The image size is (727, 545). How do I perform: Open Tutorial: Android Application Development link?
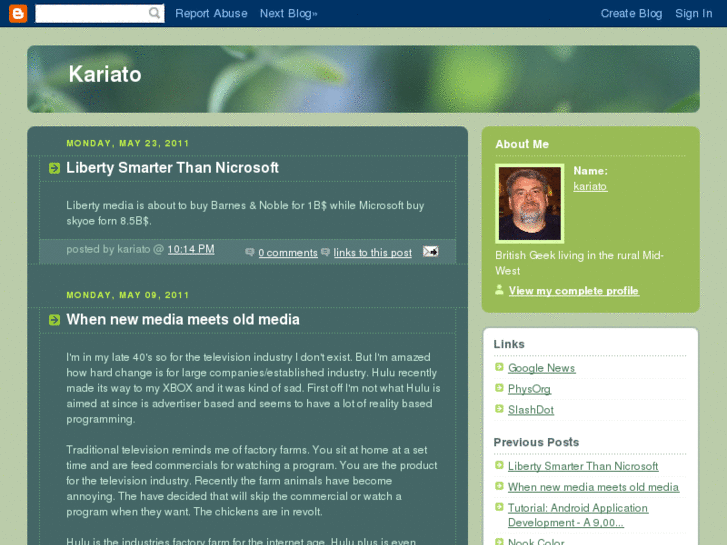pyautogui.click(x=578, y=515)
